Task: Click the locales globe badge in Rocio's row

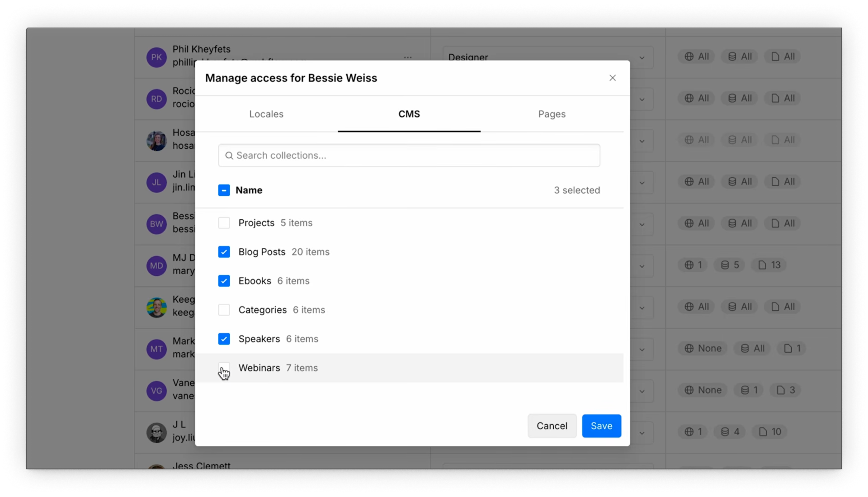Action: click(696, 98)
